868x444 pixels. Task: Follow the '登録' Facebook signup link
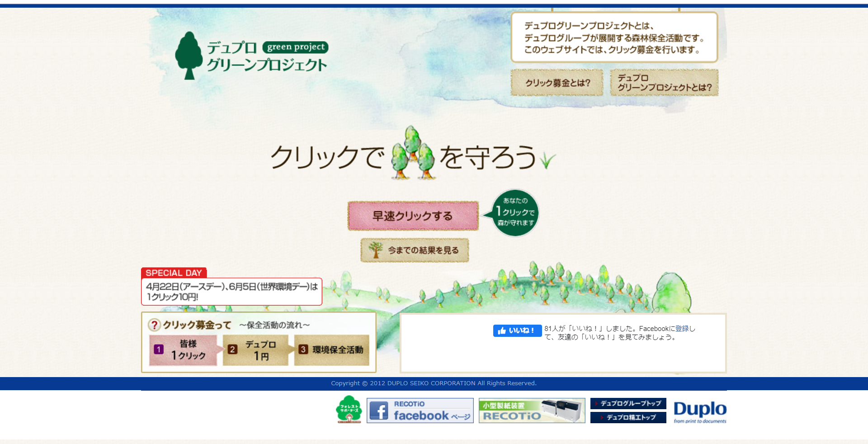coord(682,329)
